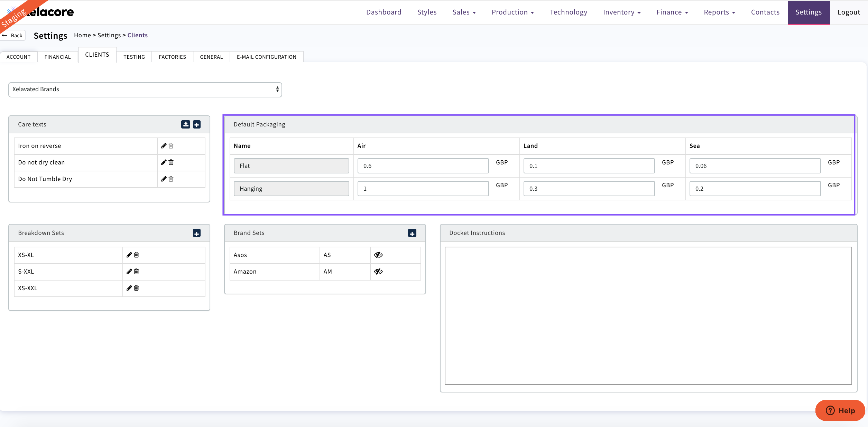Toggle visibility of Amazon brand
Viewport: 868px width, 427px height.
[x=378, y=272]
